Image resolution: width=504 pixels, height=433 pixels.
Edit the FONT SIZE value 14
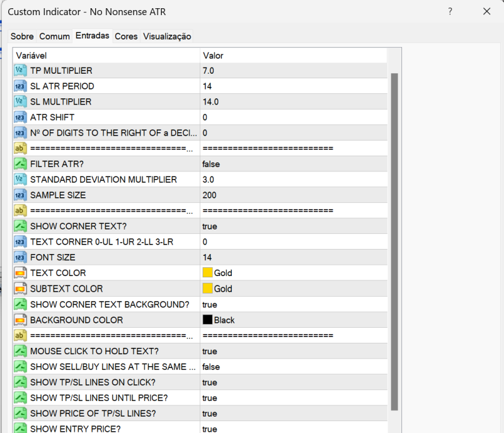[x=207, y=258]
